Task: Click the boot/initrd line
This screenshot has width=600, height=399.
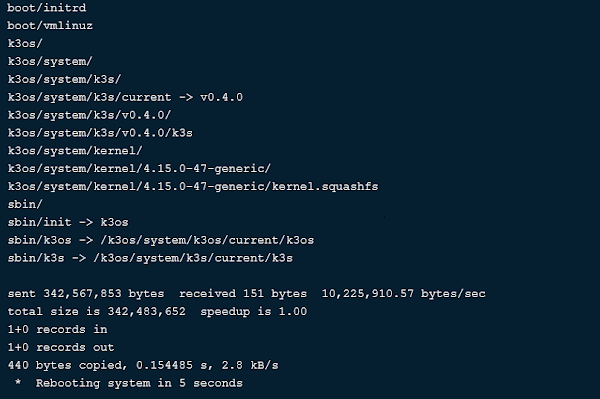Action: (47, 8)
